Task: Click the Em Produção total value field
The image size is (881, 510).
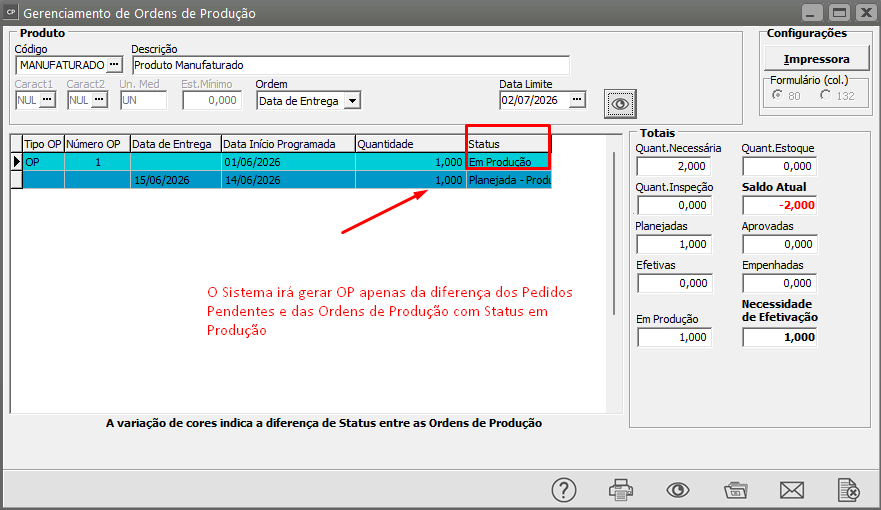Action: [674, 337]
